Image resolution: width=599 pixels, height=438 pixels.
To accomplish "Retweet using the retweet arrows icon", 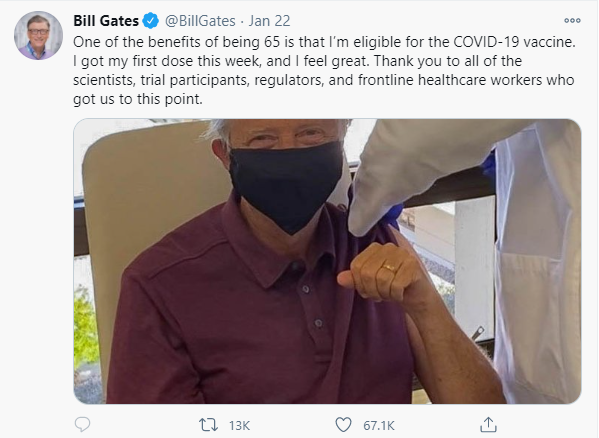I will 208,425.
